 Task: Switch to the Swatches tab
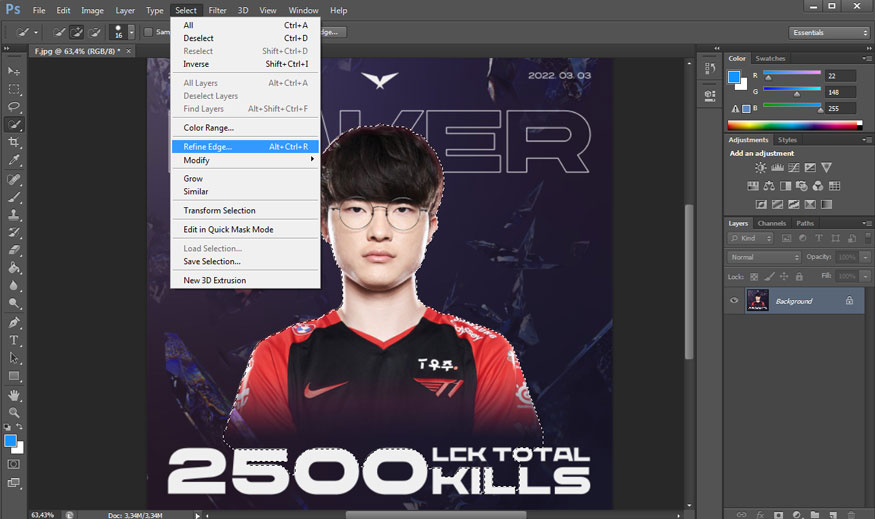tap(770, 59)
